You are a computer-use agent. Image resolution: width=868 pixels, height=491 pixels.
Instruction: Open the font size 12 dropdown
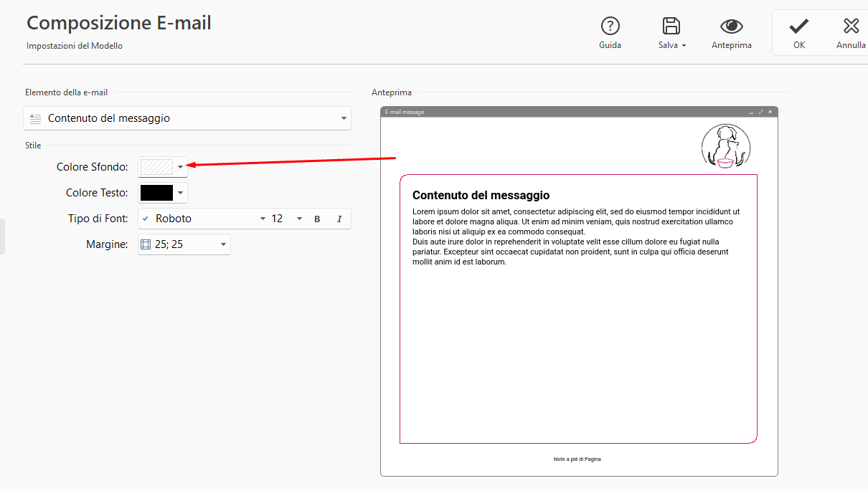point(299,219)
